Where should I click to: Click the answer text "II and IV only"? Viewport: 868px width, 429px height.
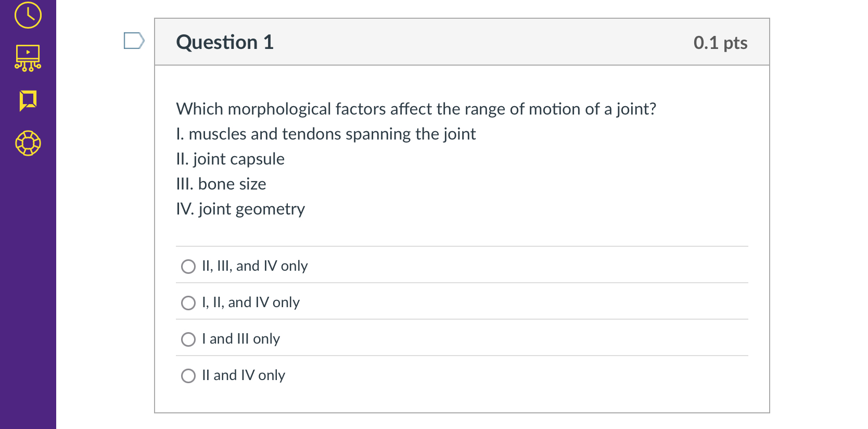tap(244, 375)
